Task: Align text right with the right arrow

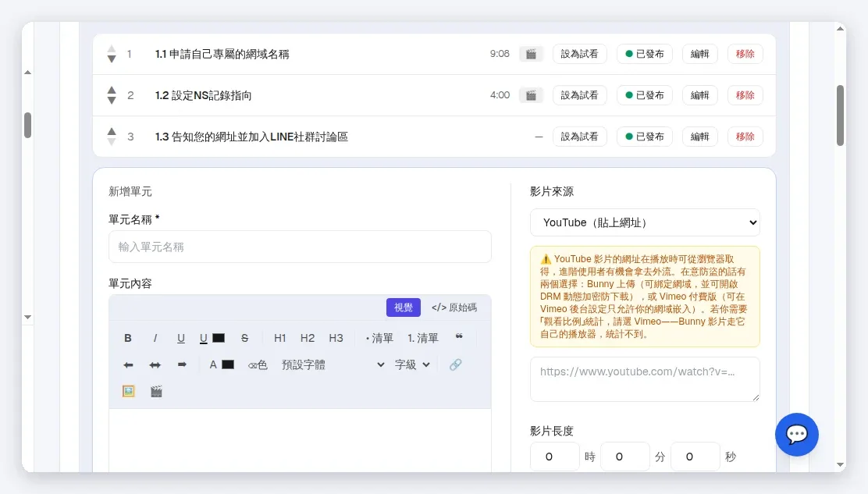Action: tap(182, 364)
